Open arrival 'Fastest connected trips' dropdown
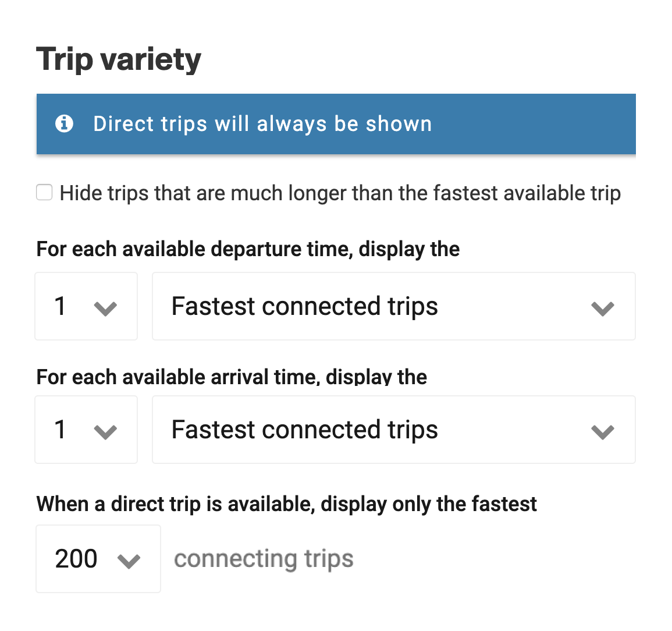Image resolution: width=672 pixels, height=631 pixels. (394, 430)
